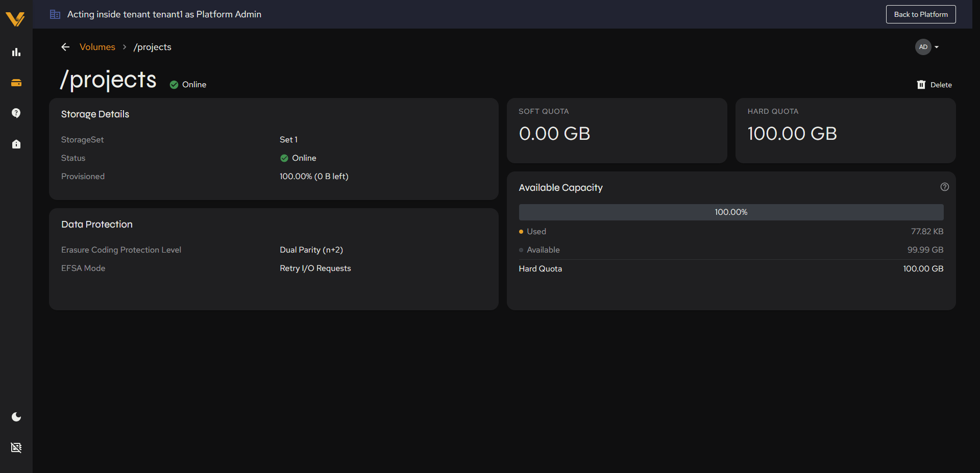Image resolution: width=980 pixels, height=473 pixels.
Task: Click the green Online icon near title
Action: 174,85
